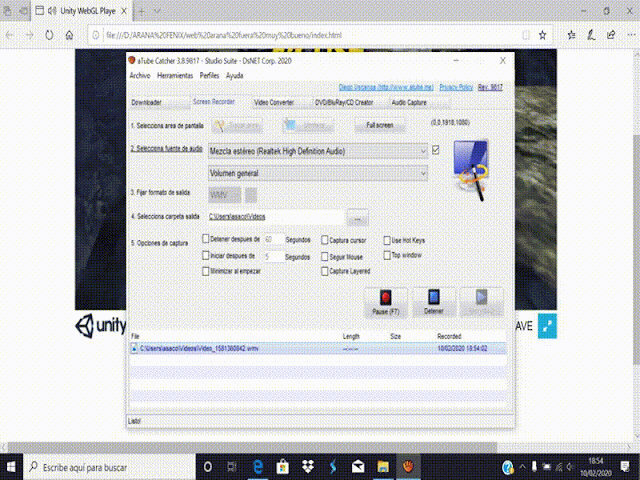This screenshot has width=640, height=480.
Task: Open the Archivo menu
Action: [x=140, y=76]
